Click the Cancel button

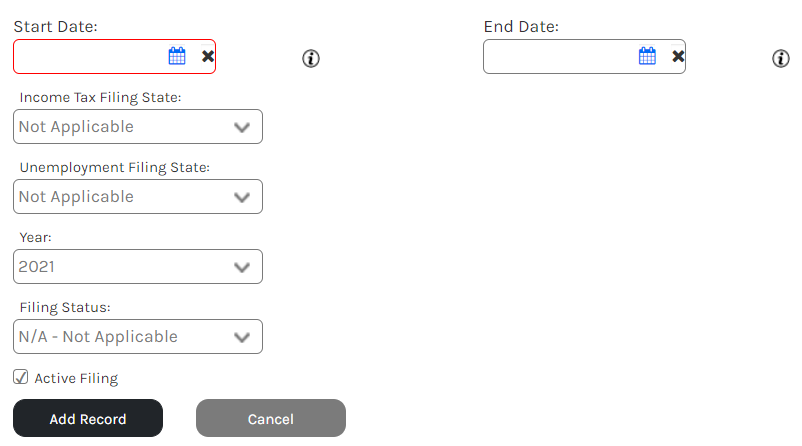(271, 418)
